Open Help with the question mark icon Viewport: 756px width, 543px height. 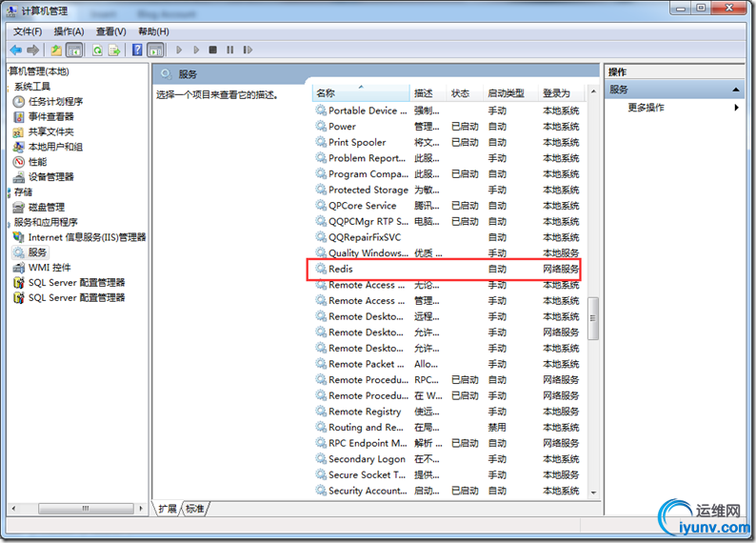[137, 50]
